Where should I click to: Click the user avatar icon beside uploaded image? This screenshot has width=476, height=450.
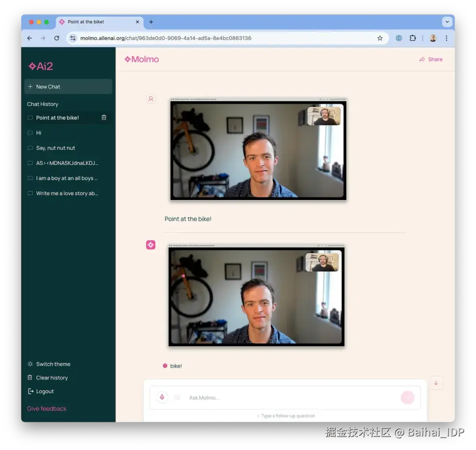(x=151, y=99)
